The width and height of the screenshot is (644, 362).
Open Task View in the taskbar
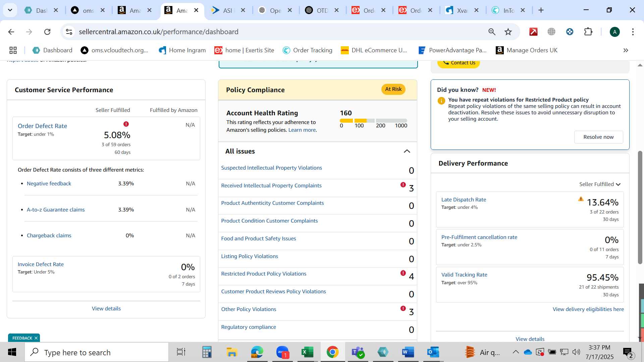[181, 352]
